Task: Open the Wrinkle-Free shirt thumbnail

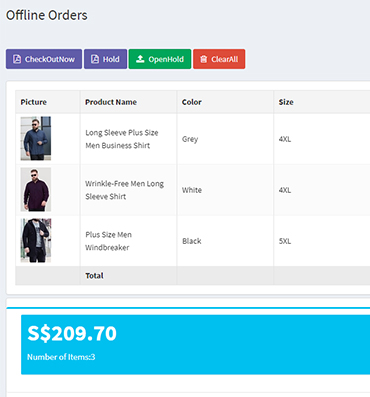Action: click(x=36, y=189)
